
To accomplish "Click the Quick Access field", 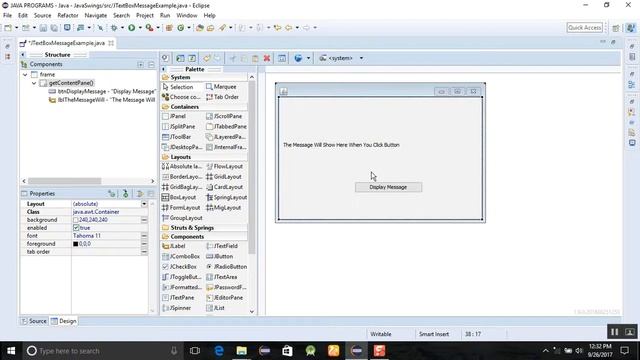I will (x=584, y=28).
